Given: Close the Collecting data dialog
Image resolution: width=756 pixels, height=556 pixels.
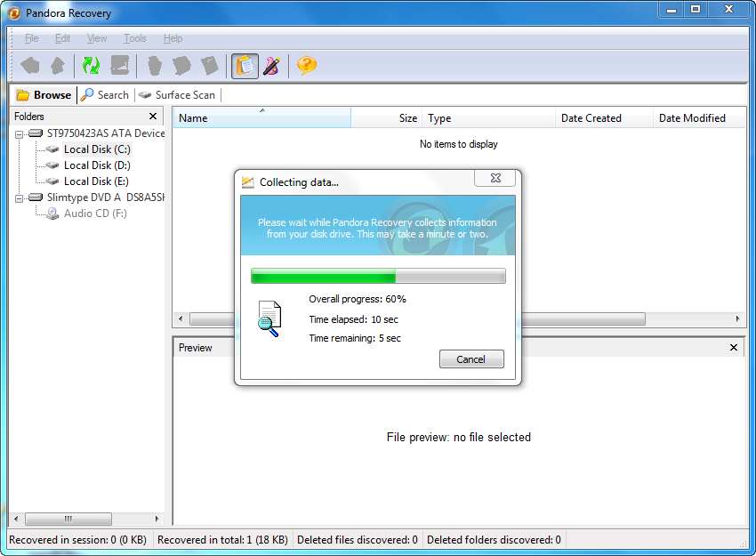Looking at the screenshot, I should pos(495,178).
